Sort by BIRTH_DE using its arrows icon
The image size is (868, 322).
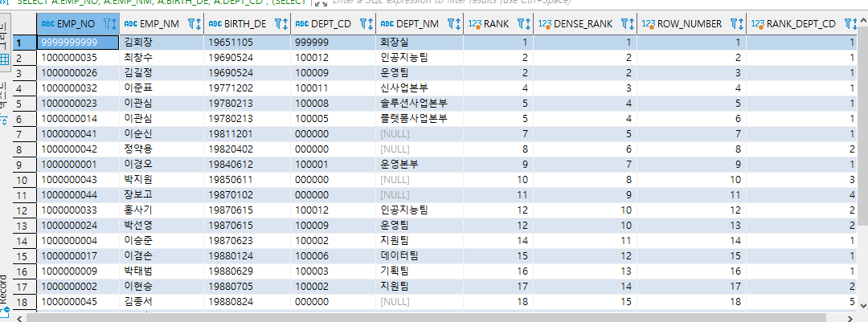285,24
